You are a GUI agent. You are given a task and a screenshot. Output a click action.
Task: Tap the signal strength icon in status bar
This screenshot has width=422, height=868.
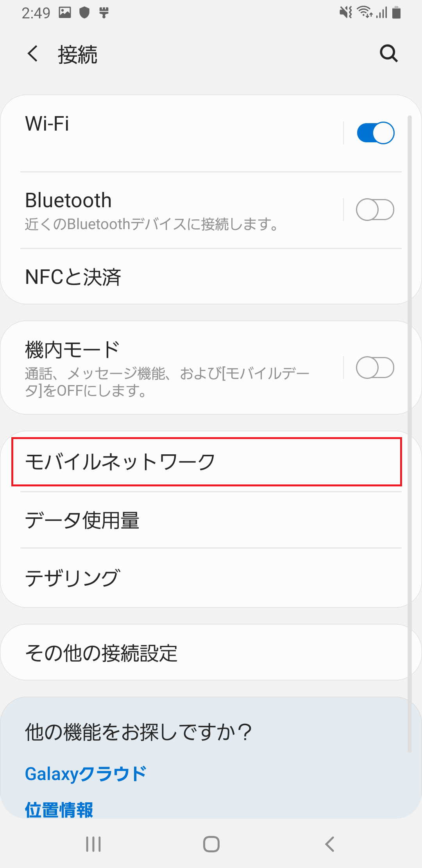pyautogui.click(x=381, y=12)
